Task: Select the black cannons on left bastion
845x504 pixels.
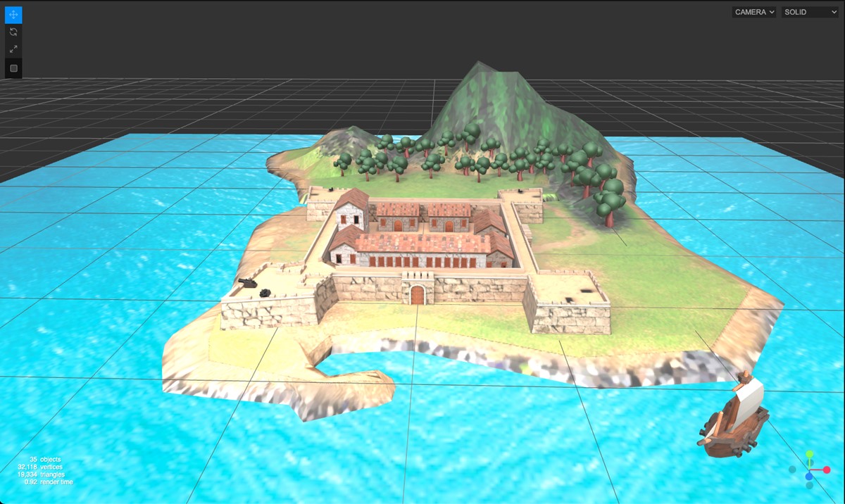Action: pyautogui.click(x=255, y=287)
